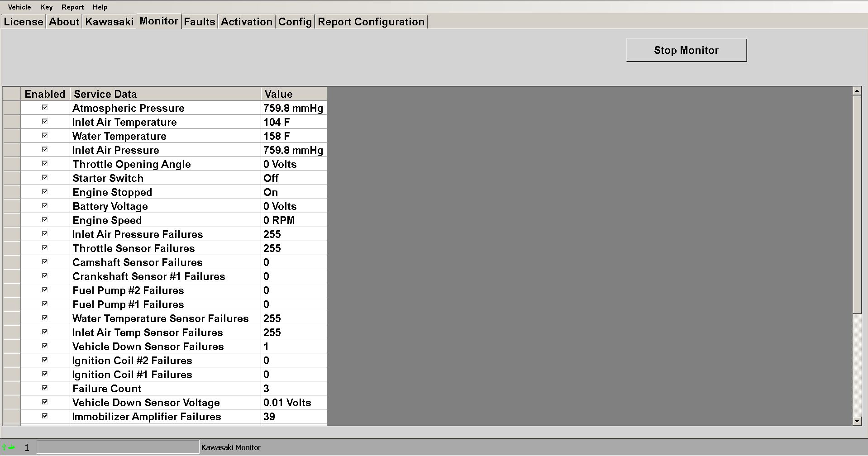The width and height of the screenshot is (868, 456).
Task: Click the Value column header
Action: (294, 94)
